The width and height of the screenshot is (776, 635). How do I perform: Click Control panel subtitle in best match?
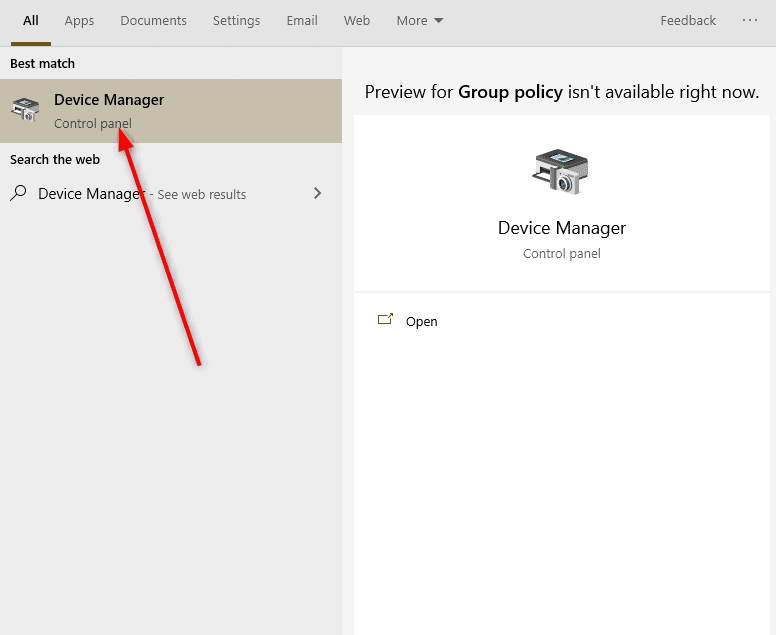(x=93, y=124)
